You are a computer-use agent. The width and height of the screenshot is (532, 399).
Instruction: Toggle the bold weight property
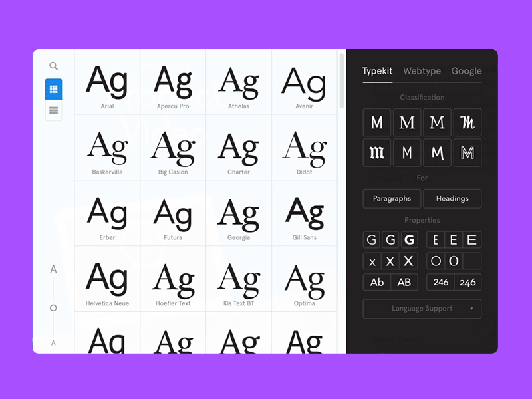409,239
